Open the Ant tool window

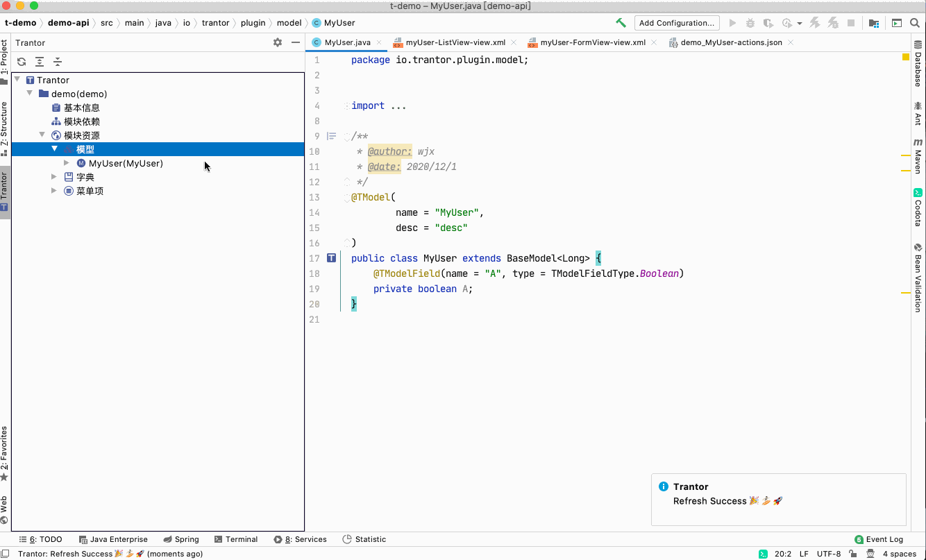tap(918, 113)
